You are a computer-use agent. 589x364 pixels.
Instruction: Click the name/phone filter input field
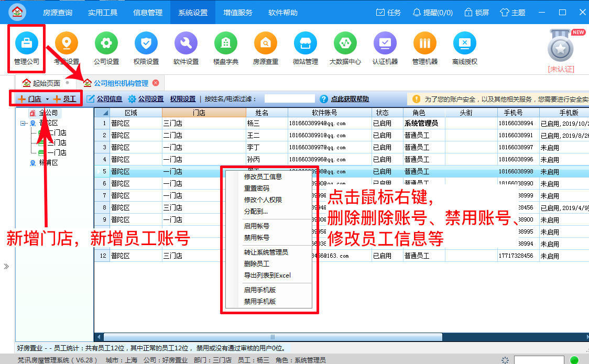[290, 98]
